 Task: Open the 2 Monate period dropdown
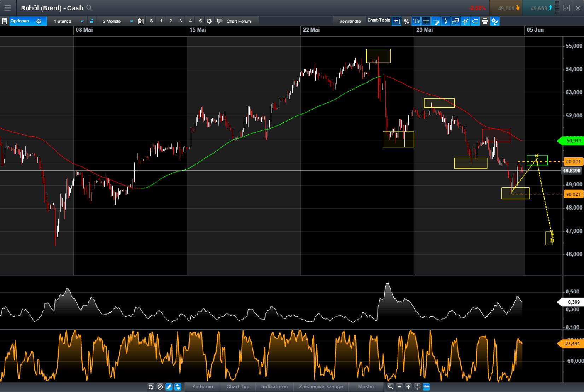[117, 21]
